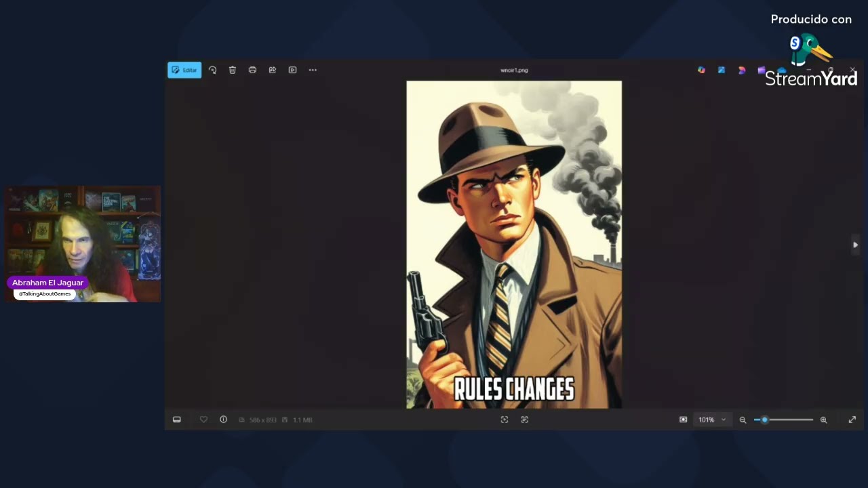
Task: Open the purple app icon in toolbar
Action: click(762, 70)
